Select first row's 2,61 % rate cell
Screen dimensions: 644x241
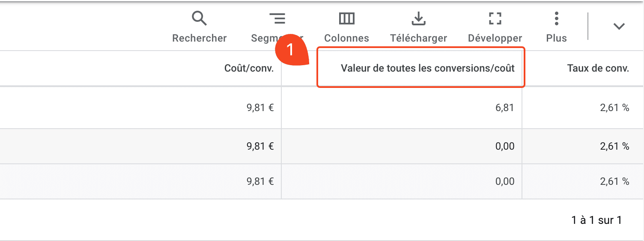[614, 108]
